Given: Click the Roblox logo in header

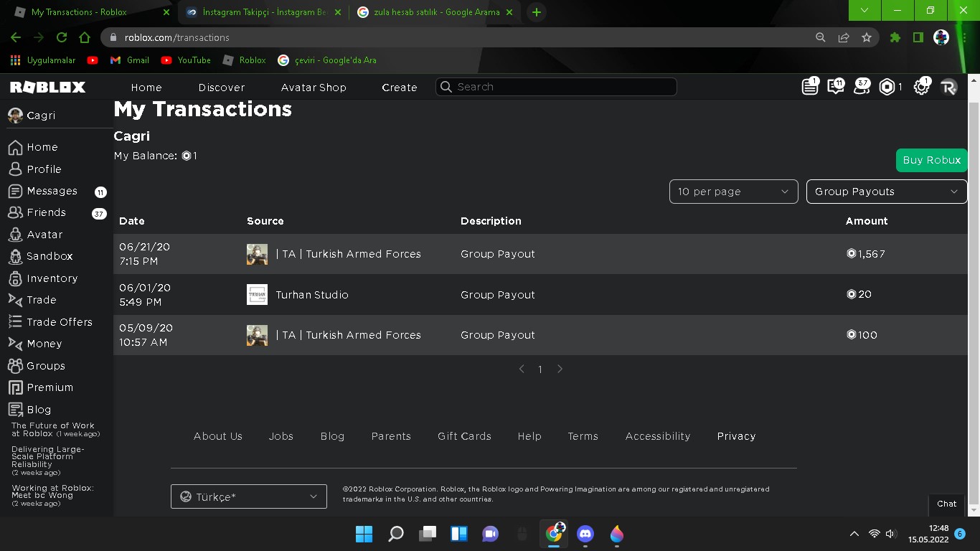Looking at the screenshot, I should coord(47,87).
